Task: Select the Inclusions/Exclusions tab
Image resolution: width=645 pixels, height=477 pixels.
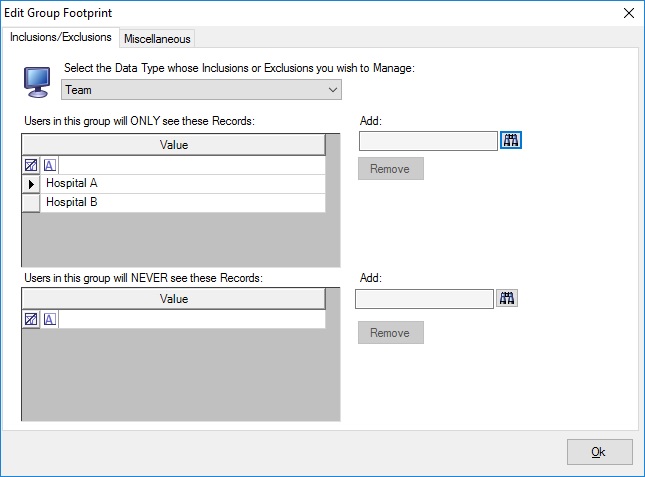Action: pos(61,38)
